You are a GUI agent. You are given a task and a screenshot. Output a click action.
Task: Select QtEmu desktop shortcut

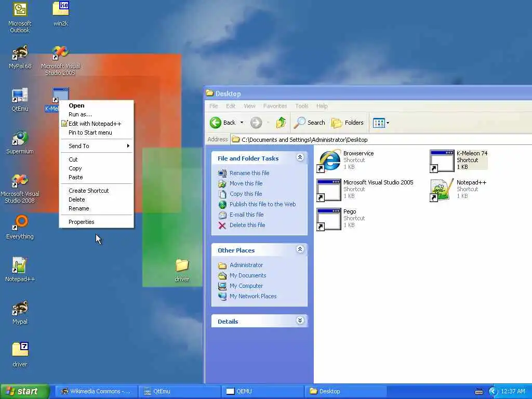click(20, 100)
